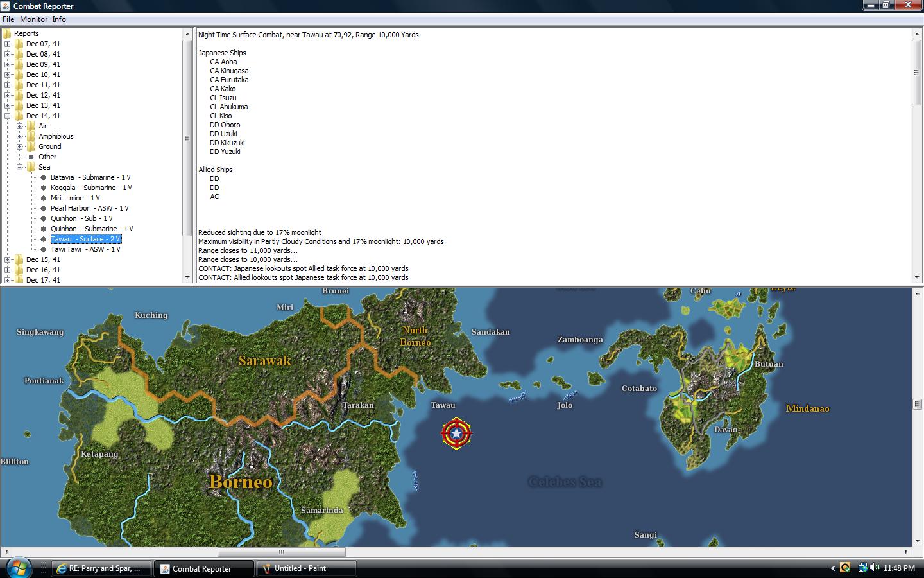This screenshot has height=578, width=924.
Task: Expand the Dec 08, 41 node
Action: [x=7, y=54]
